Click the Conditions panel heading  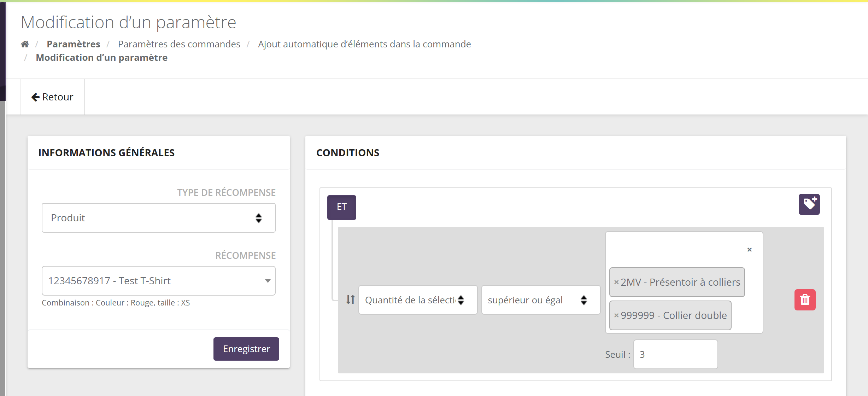[x=348, y=153]
